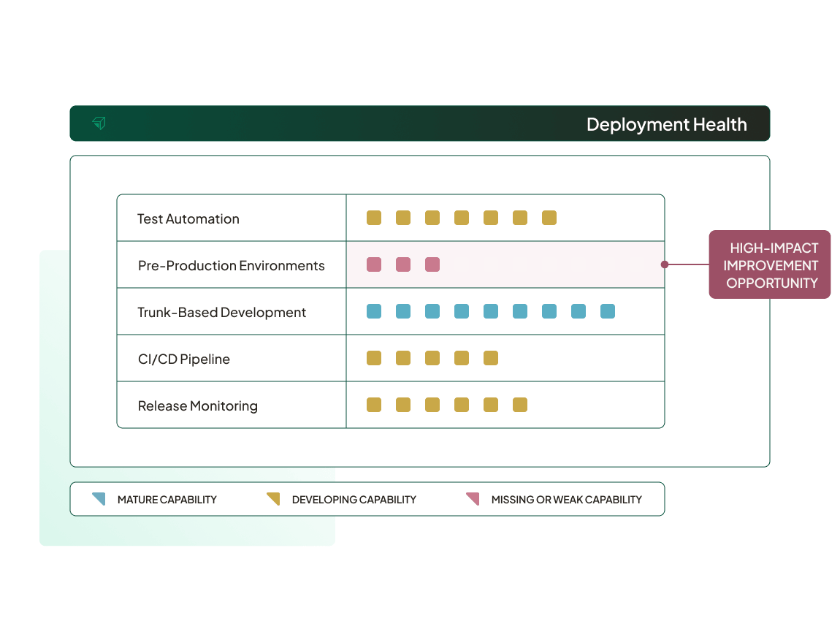The width and height of the screenshot is (840, 621).
Task: Toggle the Release Monitoring capability row
Action: tap(199, 405)
